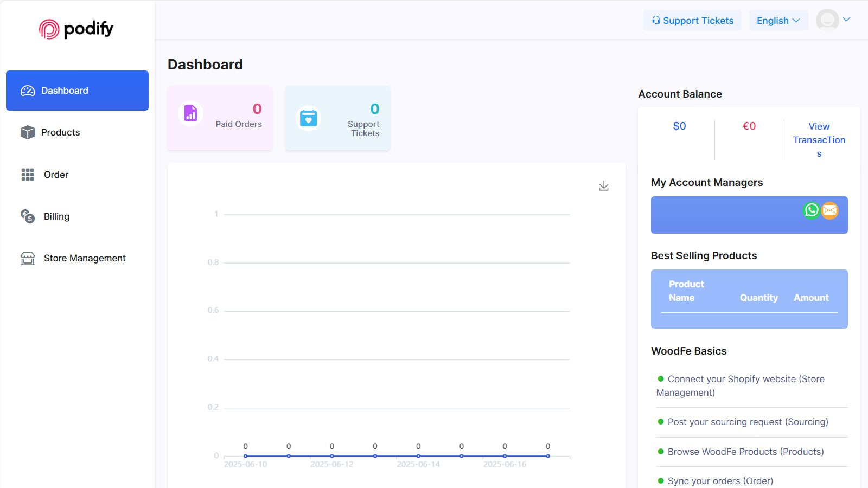Image resolution: width=868 pixels, height=488 pixels.
Task: Click the account manager blue card
Action: tap(749, 215)
